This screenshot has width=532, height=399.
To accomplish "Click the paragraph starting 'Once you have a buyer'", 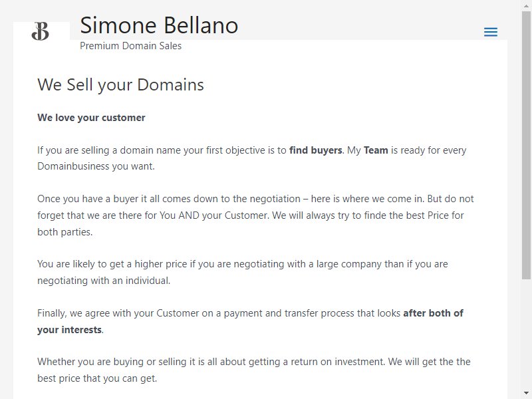I will point(255,215).
